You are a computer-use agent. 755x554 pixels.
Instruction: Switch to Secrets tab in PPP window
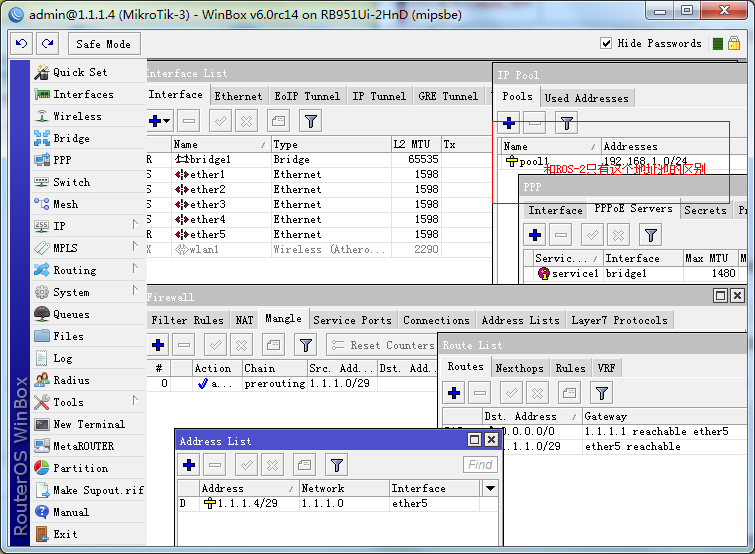pos(705,210)
